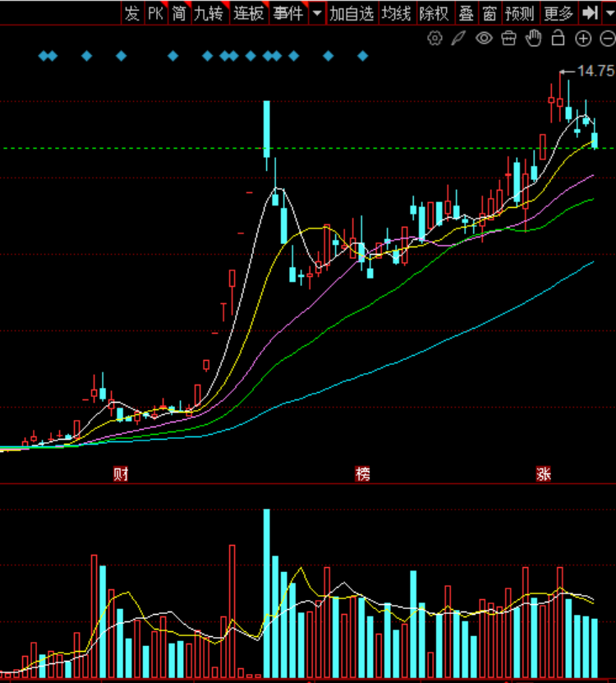Select the hand pan tool

tap(533, 38)
